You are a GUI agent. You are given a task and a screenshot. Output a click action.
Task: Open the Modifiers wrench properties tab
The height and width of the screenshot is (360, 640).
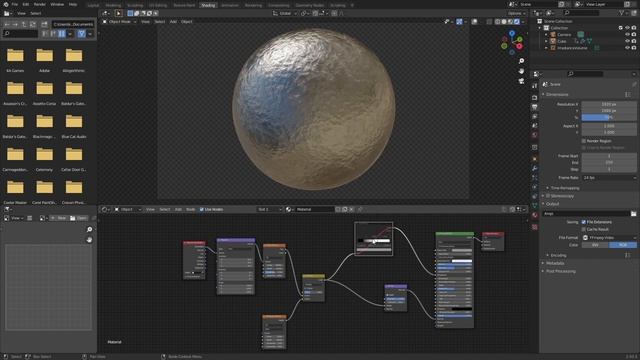pos(535,168)
